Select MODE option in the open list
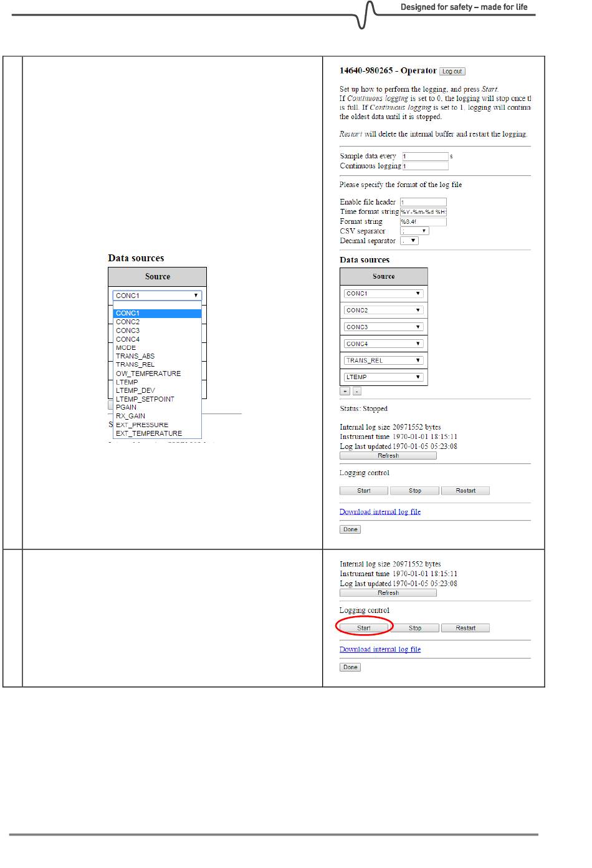Screen dimensions: 592x868 coord(157,348)
